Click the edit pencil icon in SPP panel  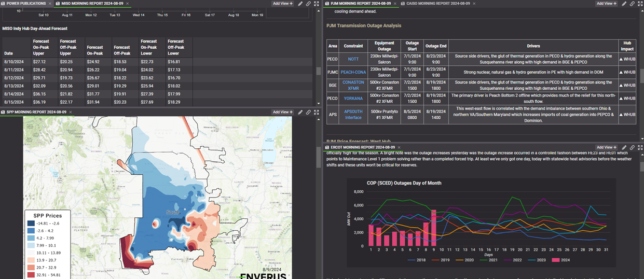pos(300,112)
